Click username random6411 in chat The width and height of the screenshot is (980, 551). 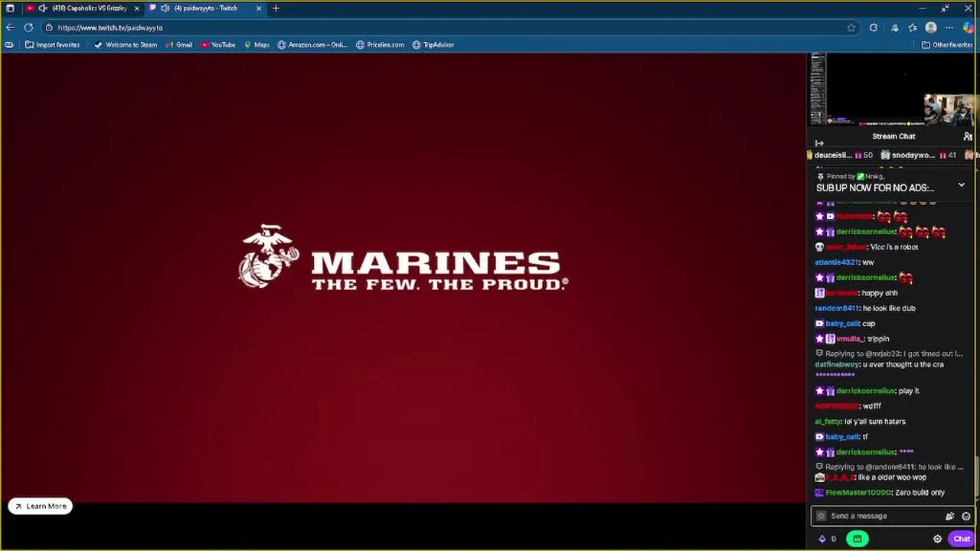pos(837,308)
